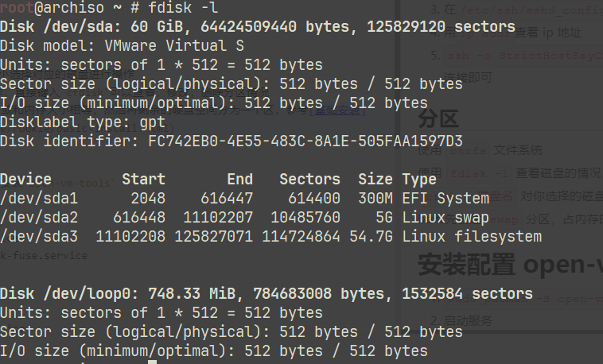Click the 300M size value for sda1
The image size is (603, 364).
[x=375, y=199]
